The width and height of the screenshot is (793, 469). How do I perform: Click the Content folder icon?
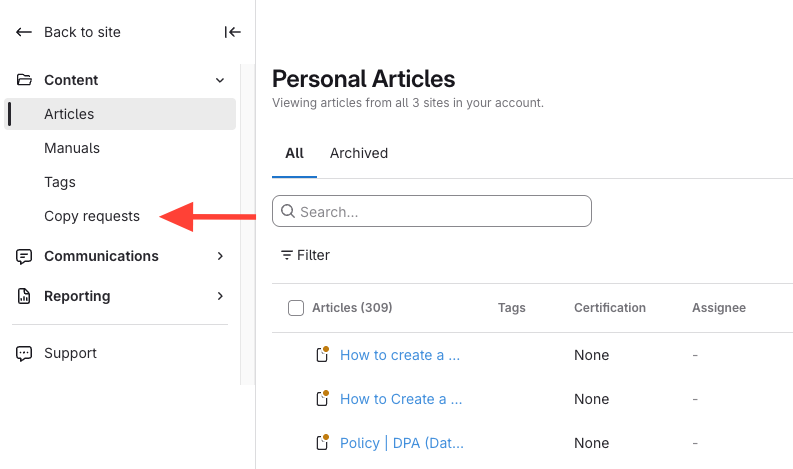24,80
